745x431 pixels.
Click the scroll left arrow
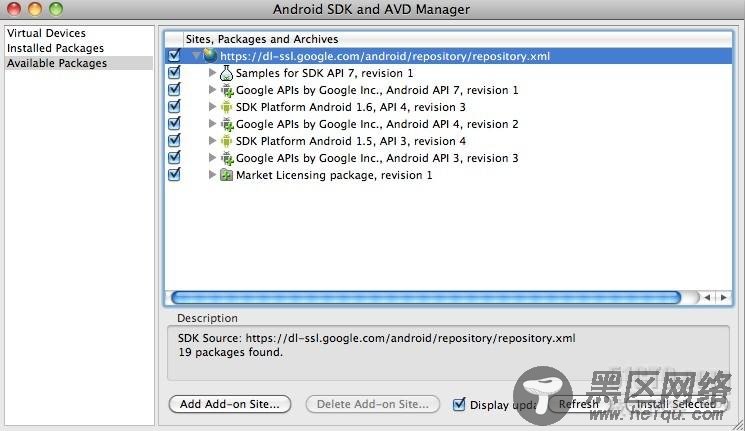click(x=707, y=297)
